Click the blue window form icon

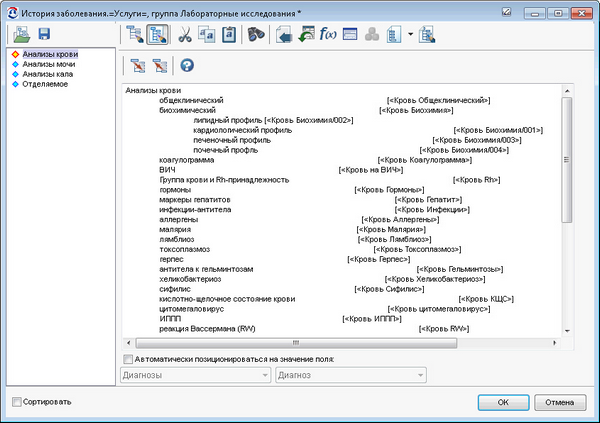(350, 34)
